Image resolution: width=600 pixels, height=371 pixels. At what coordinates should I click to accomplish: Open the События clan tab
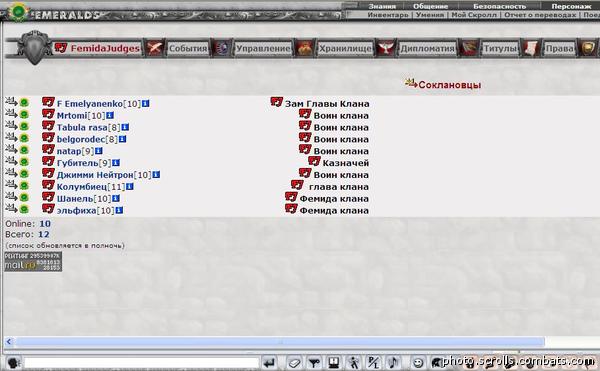pos(188,49)
